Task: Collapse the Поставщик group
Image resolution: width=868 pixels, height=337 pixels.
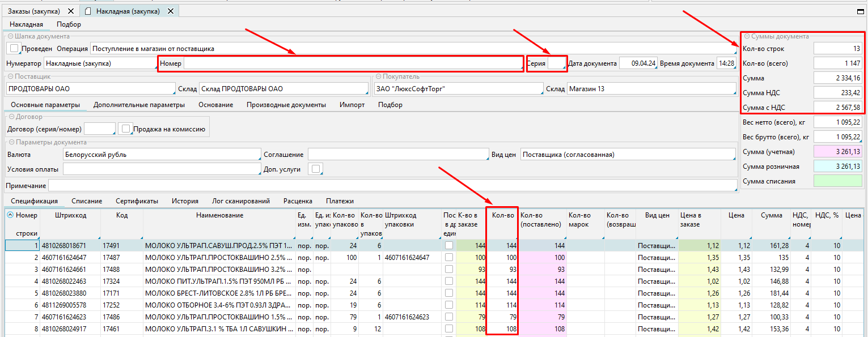Action: 11,76
